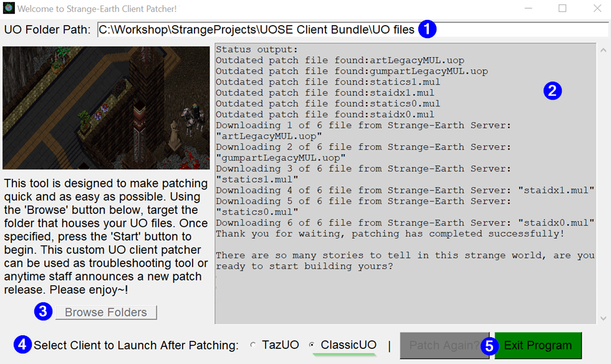Click the status output scrollbar up arrow
The width and height of the screenshot is (611, 364).
tap(603, 50)
